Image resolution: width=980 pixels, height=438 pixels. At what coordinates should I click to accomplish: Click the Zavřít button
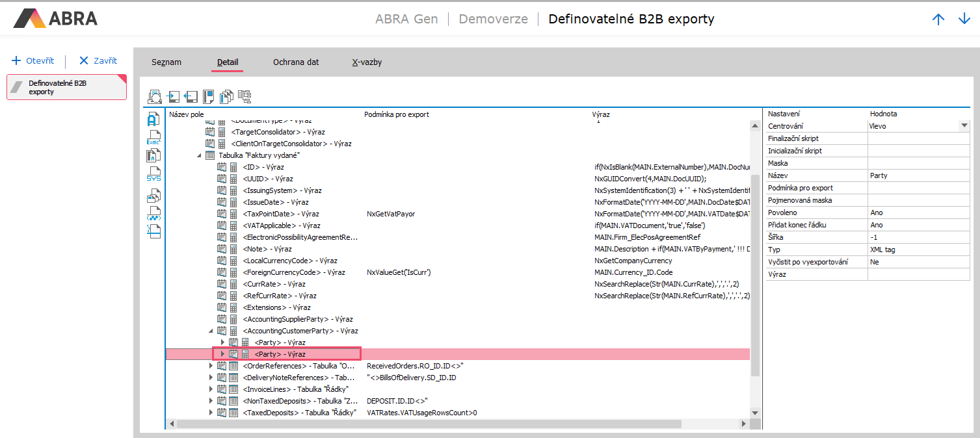tap(98, 60)
